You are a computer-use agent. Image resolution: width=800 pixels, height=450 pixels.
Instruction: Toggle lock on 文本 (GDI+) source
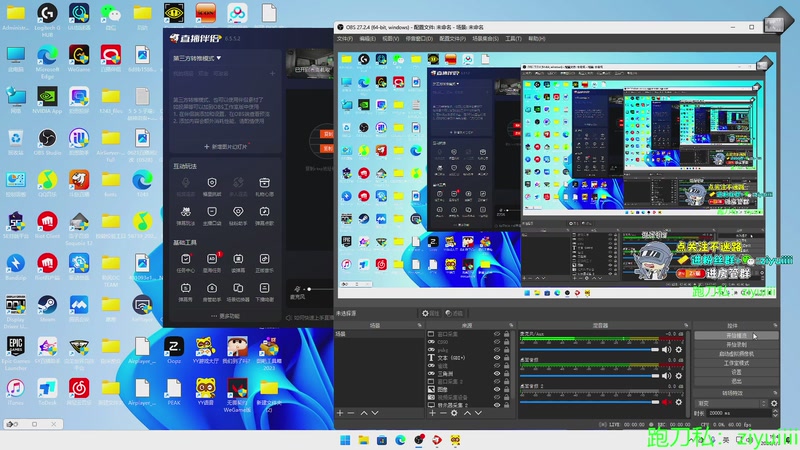pos(507,358)
